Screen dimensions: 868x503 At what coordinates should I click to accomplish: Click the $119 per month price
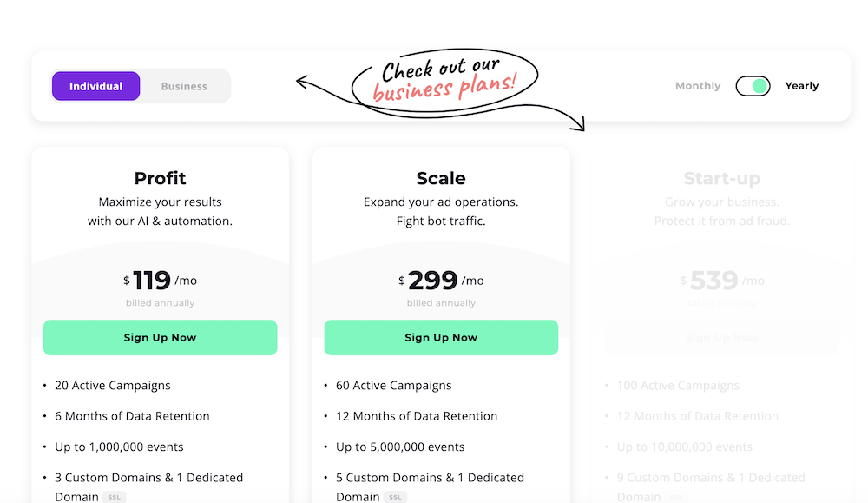(160, 281)
